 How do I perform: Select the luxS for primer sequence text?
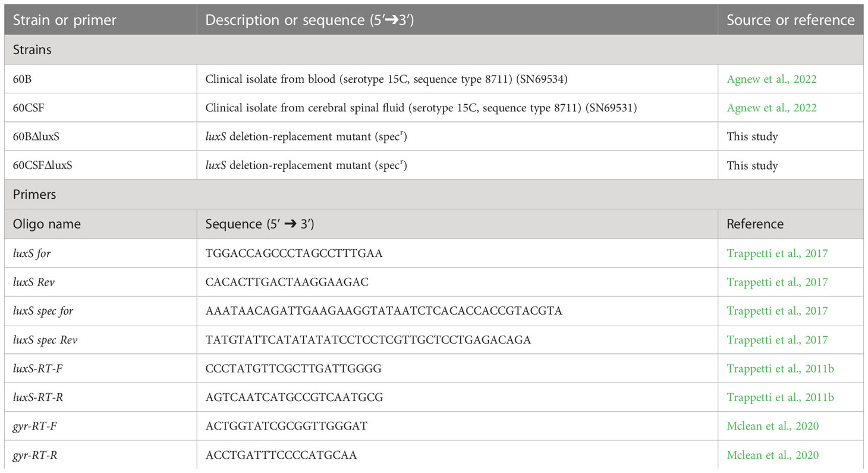[294, 253]
